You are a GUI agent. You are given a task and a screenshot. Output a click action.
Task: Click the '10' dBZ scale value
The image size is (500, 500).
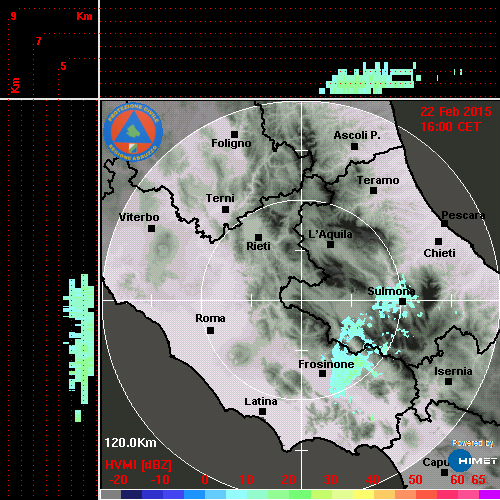tap(247, 480)
